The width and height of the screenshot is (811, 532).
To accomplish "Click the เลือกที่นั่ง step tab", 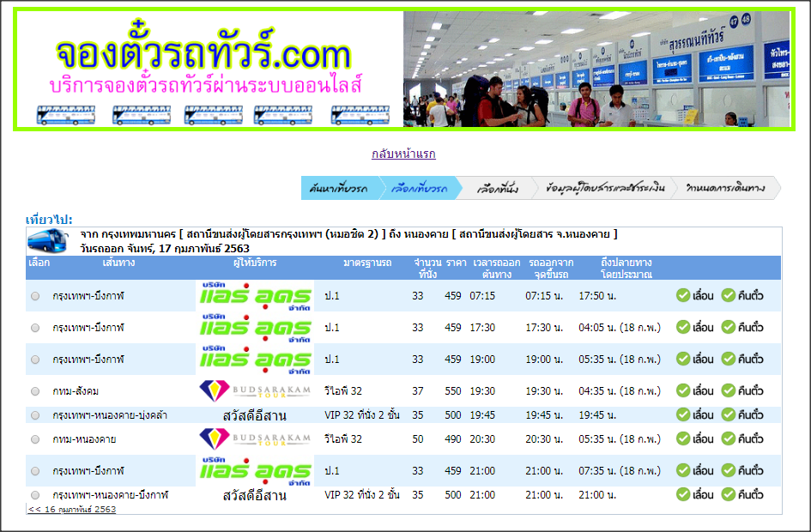I will (497, 188).
